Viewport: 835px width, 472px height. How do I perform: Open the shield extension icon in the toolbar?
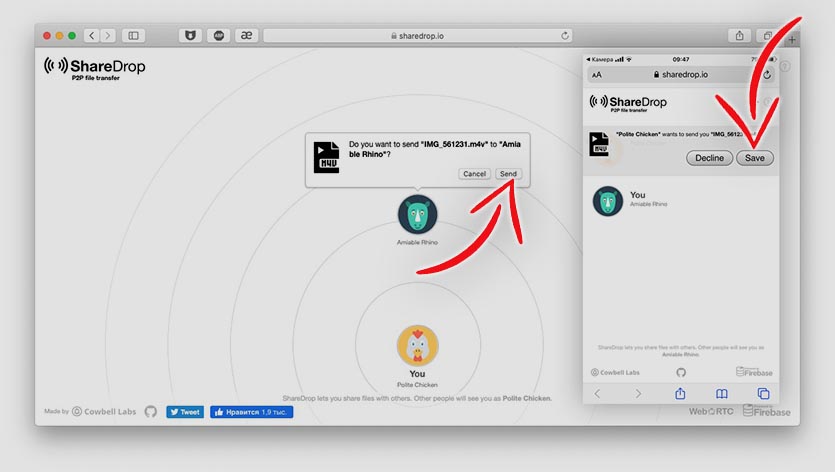pos(190,36)
